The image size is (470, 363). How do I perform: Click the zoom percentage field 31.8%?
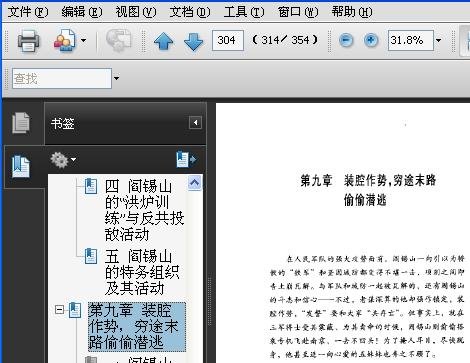pos(411,40)
